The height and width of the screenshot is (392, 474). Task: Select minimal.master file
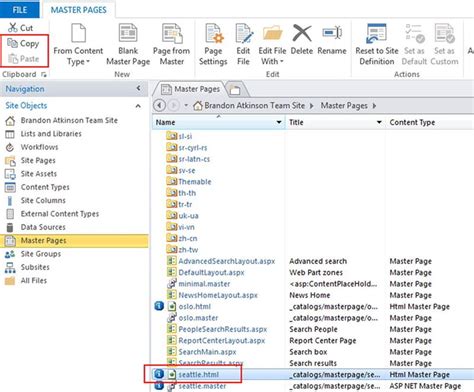(204, 284)
